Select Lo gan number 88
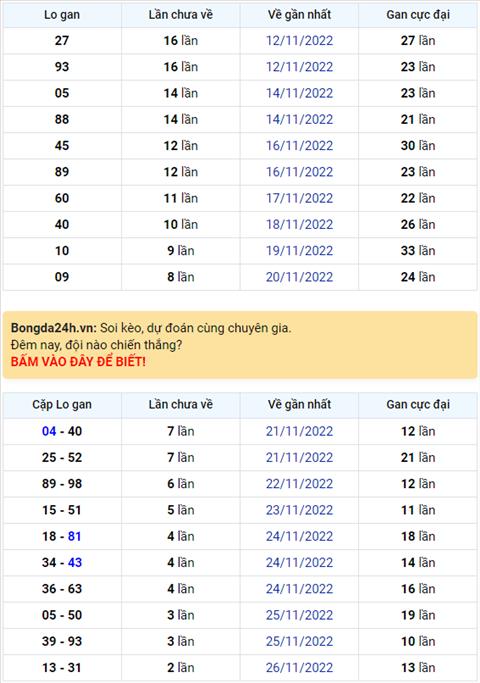This screenshot has height=683, width=480. pos(62,119)
